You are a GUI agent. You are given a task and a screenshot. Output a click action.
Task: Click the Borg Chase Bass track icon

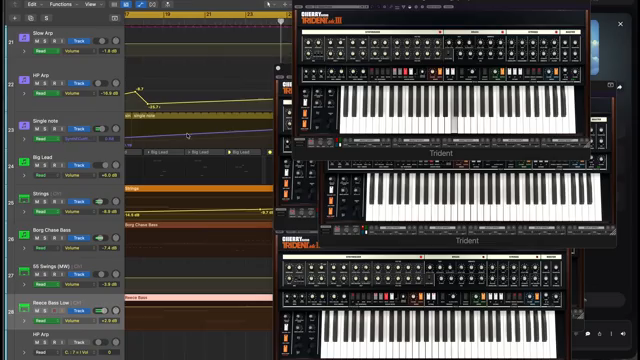24,235
